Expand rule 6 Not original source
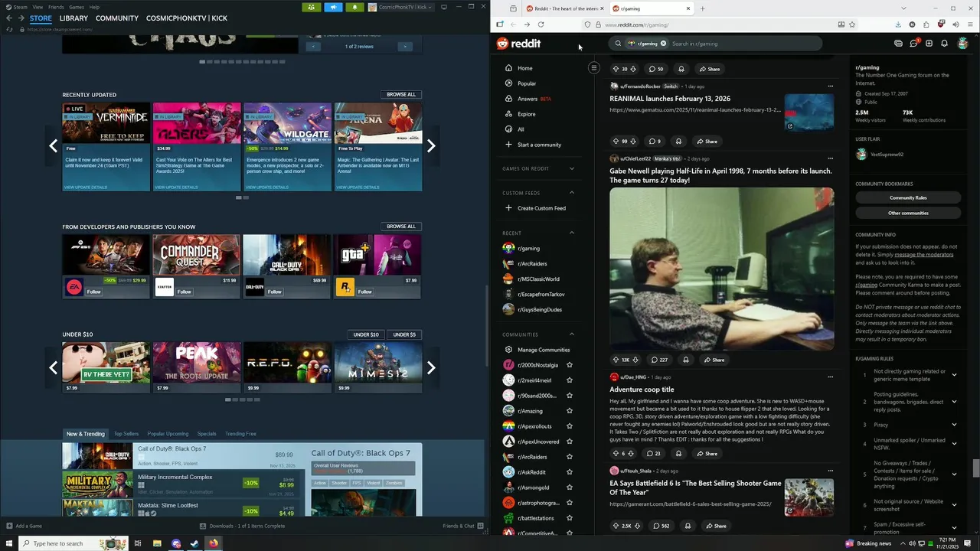980x551 pixels. 954,505
